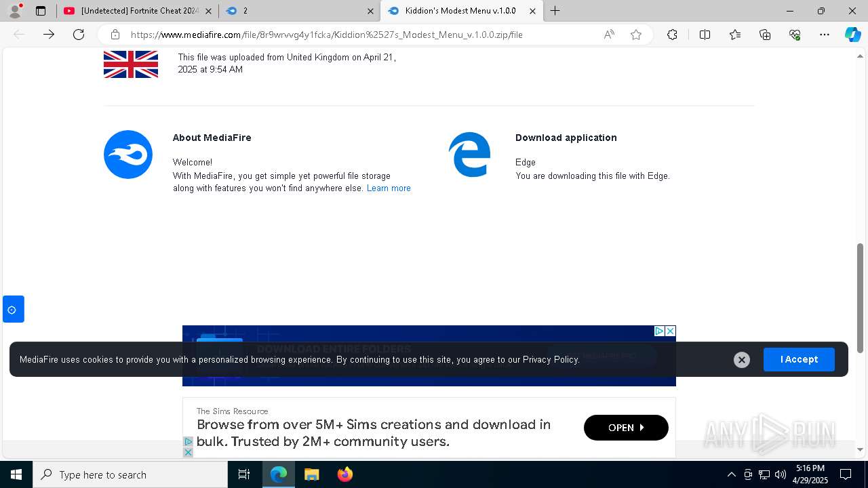
Task: Click the blue side widget button
Action: point(14,309)
